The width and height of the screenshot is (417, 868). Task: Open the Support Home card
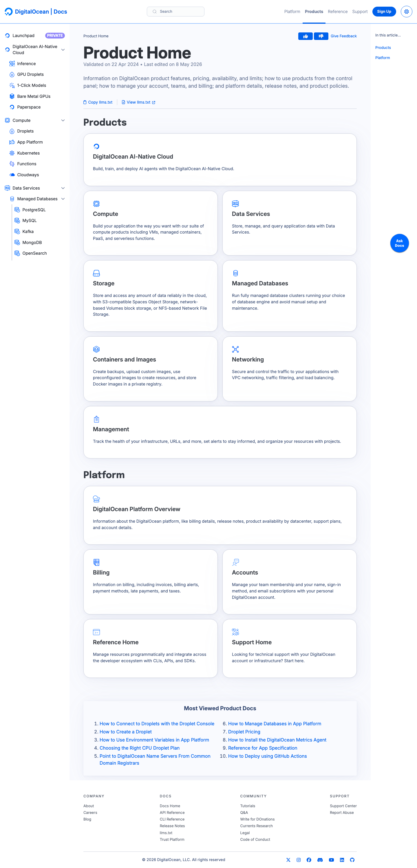click(x=289, y=648)
